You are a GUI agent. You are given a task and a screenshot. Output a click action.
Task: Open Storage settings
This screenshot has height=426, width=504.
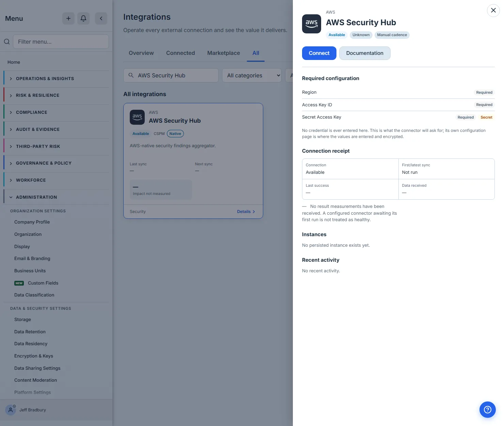click(x=22, y=320)
